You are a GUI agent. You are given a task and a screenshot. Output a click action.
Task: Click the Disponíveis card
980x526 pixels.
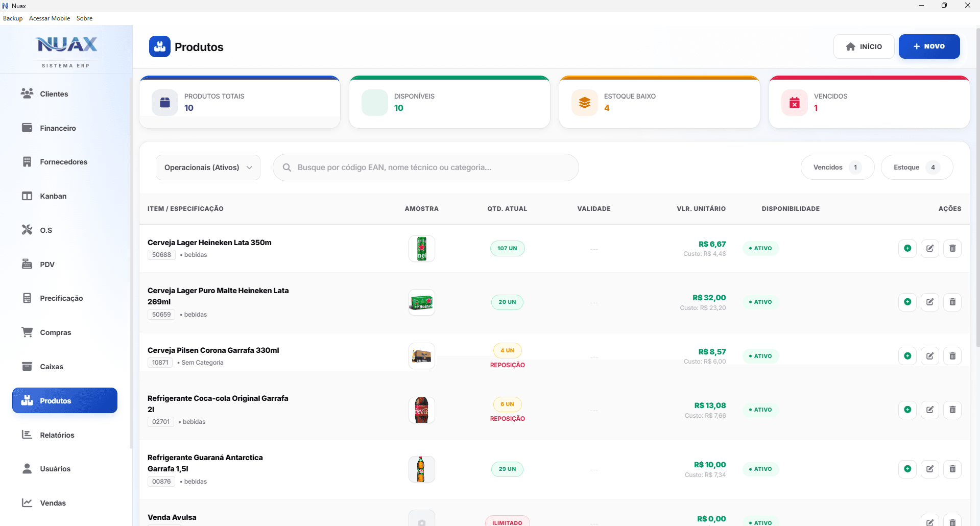449,102
